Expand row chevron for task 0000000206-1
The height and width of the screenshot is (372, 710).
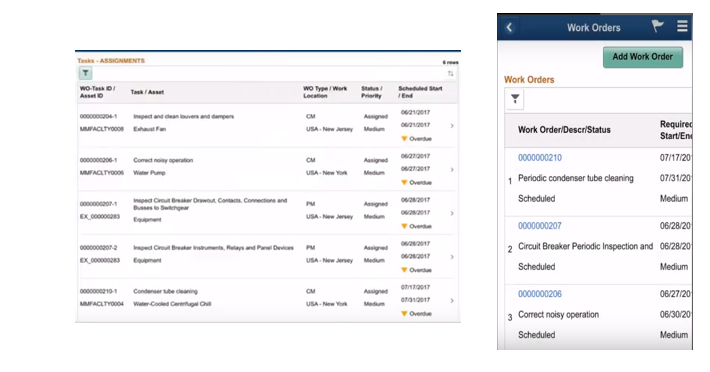[452, 170]
